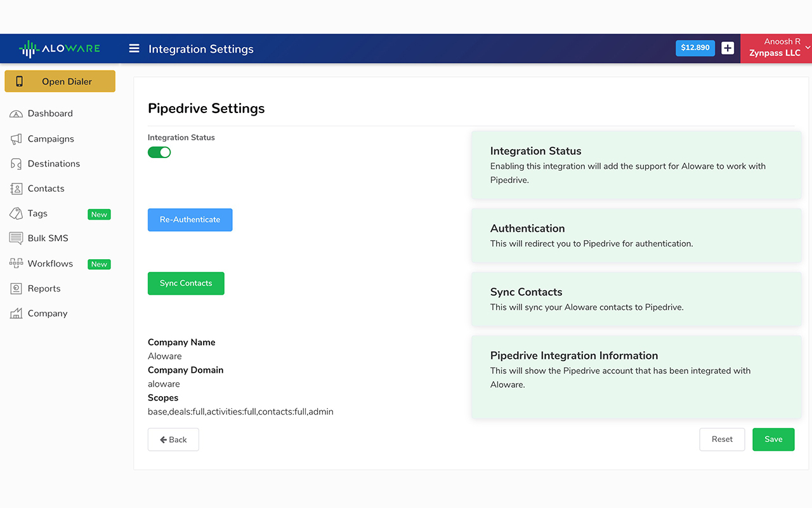
Task: Save the Pipedrive settings
Action: click(773, 439)
